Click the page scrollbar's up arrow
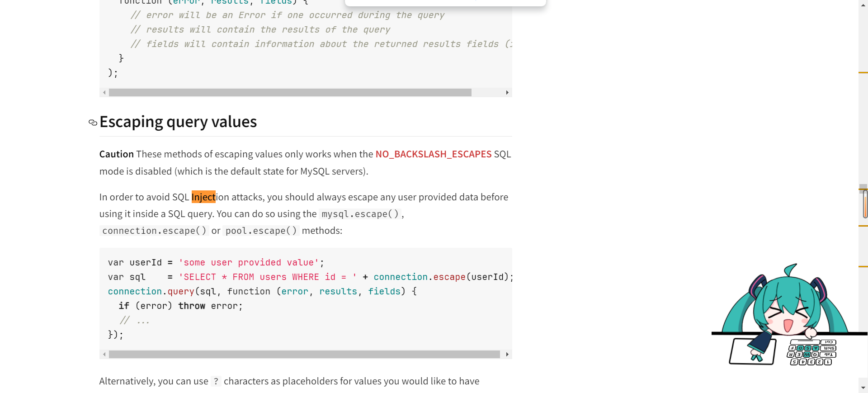 tap(863, 4)
